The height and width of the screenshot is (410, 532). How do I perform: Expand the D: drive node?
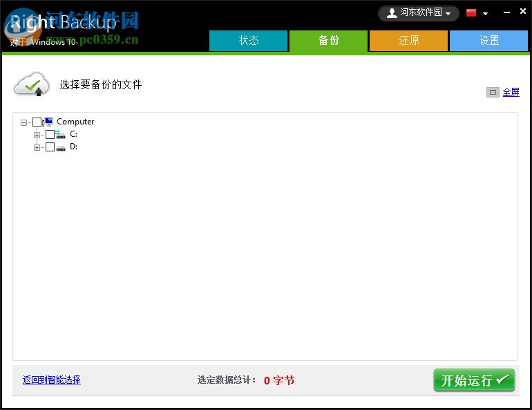pos(37,147)
